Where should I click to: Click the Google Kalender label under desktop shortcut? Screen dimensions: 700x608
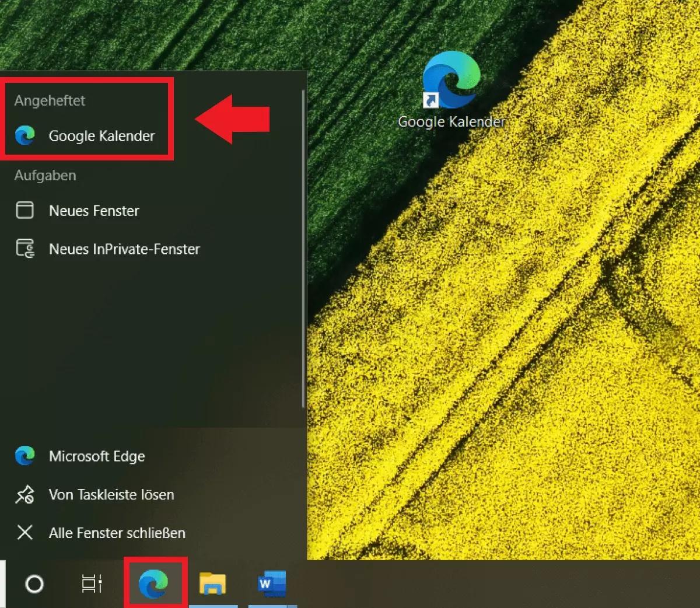[452, 122]
